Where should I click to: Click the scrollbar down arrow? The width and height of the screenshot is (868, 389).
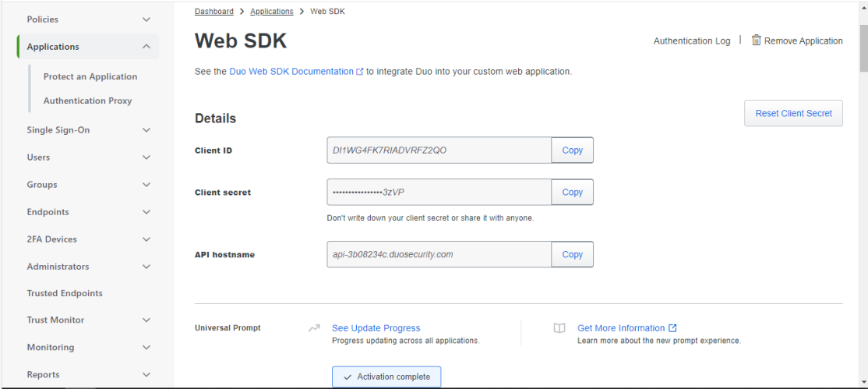pyautogui.click(x=863, y=382)
